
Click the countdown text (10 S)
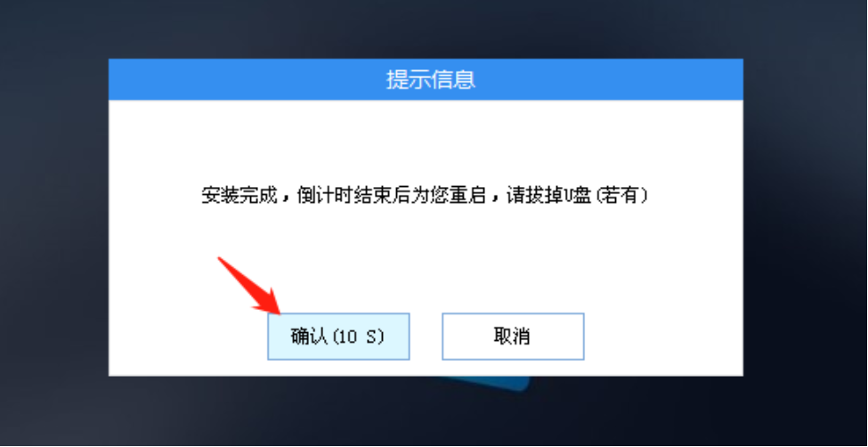(x=358, y=337)
